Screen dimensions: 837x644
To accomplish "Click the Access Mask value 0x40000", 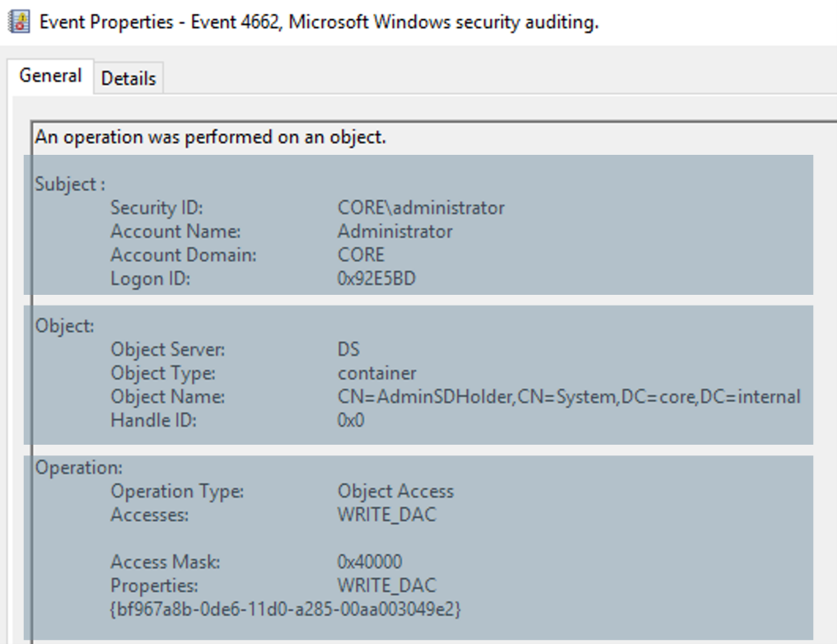I will (x=369, y=562).
